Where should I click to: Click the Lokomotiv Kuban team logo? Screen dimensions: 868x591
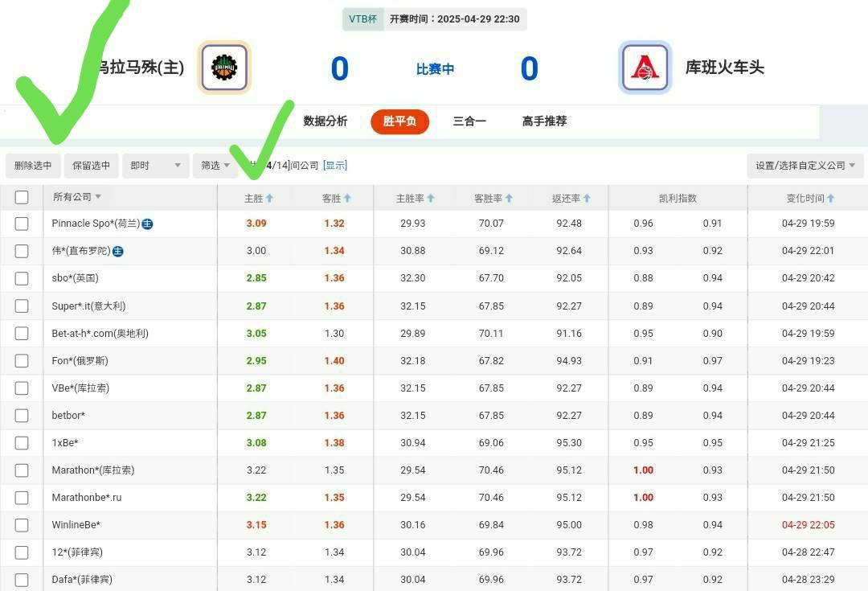(645, 68)
